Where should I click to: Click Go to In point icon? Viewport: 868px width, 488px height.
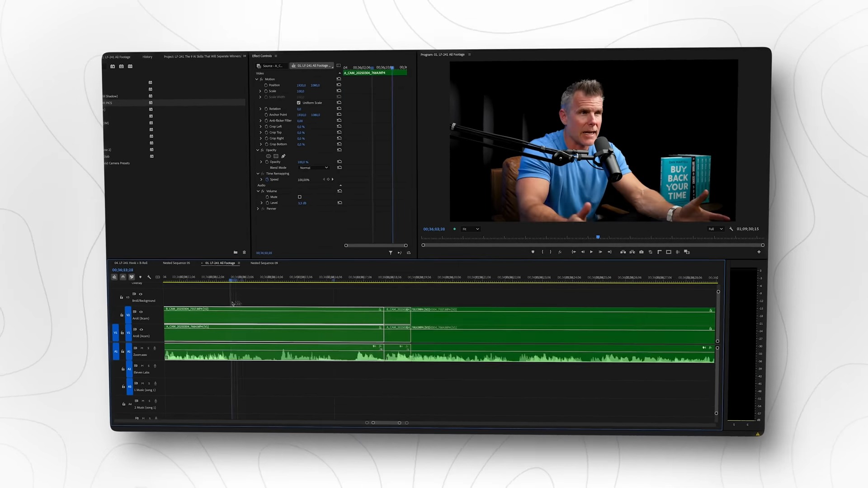tap(574, 252)
